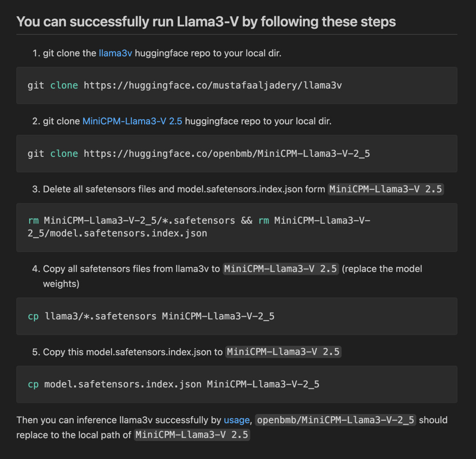Click the rm safetensors command code block

coord(237,227)
